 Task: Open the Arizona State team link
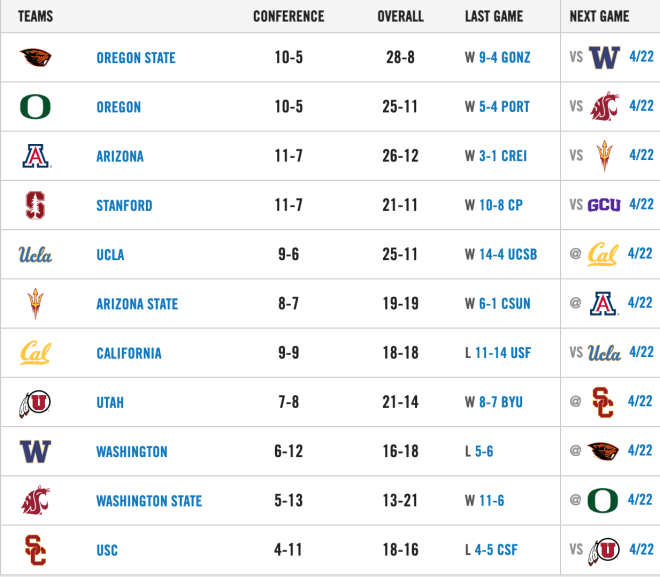click(x=137, y=304)
